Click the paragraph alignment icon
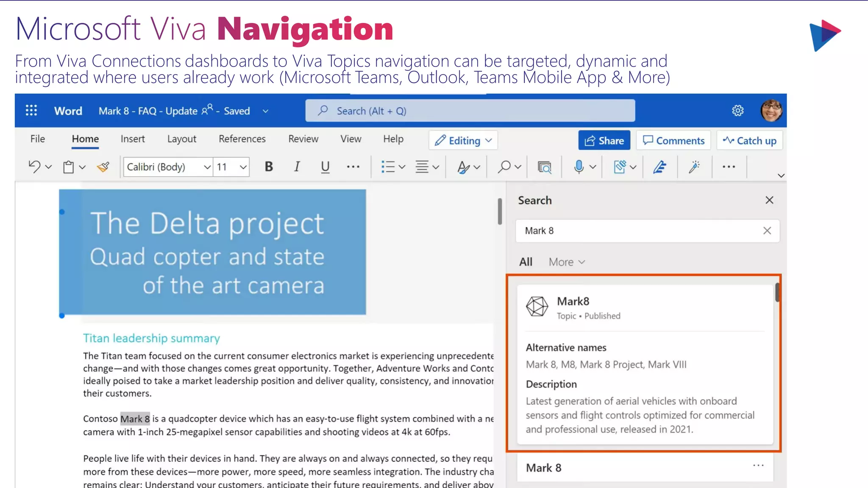The width and height of the screenshot is (868, 488). click(x=422, y=167)
